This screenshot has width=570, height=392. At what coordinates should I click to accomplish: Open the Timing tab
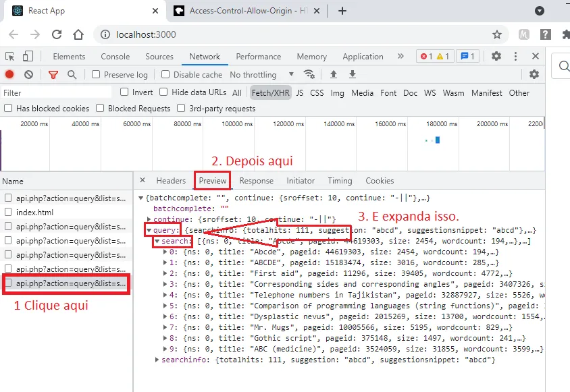(x=340, y=181)
